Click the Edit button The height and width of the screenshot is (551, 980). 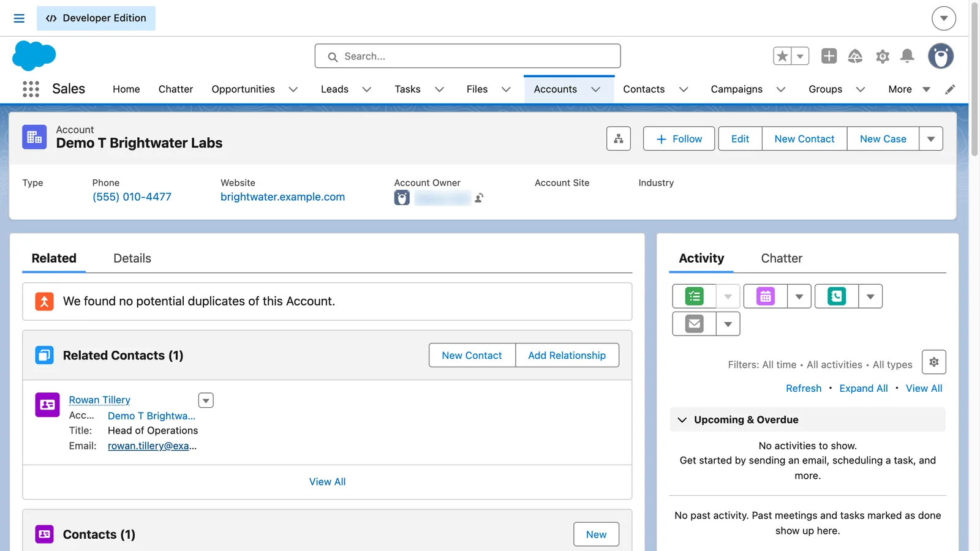point(740,139)
